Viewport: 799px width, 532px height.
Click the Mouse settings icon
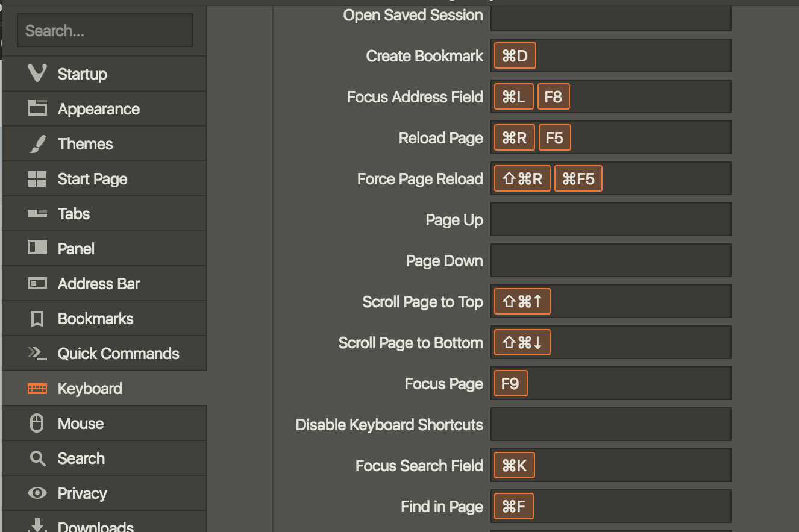click(37, 424)
